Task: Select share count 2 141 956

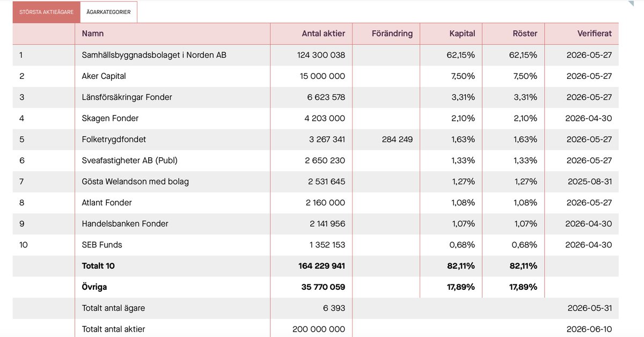Action: 327,224
